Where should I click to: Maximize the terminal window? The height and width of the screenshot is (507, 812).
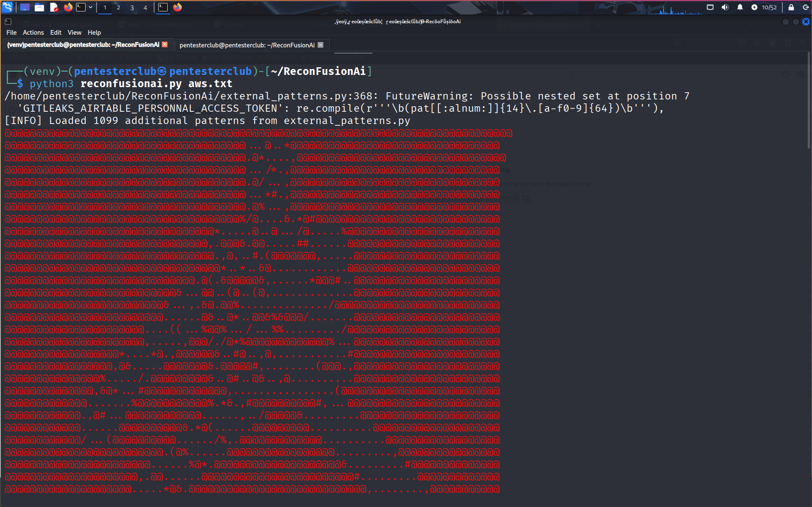(x=796, y=22)
